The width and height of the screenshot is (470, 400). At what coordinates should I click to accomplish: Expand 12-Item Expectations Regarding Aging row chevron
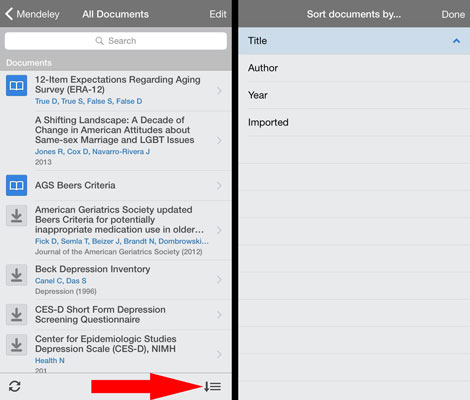(x=219, y=90)
